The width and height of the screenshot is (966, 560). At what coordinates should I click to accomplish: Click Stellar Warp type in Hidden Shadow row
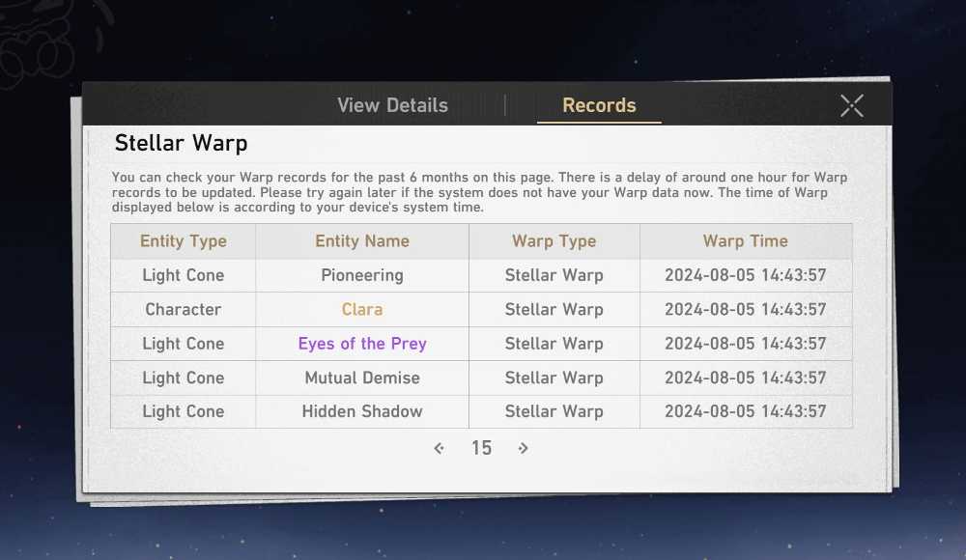pyautogui.click(x=554, y=411)
